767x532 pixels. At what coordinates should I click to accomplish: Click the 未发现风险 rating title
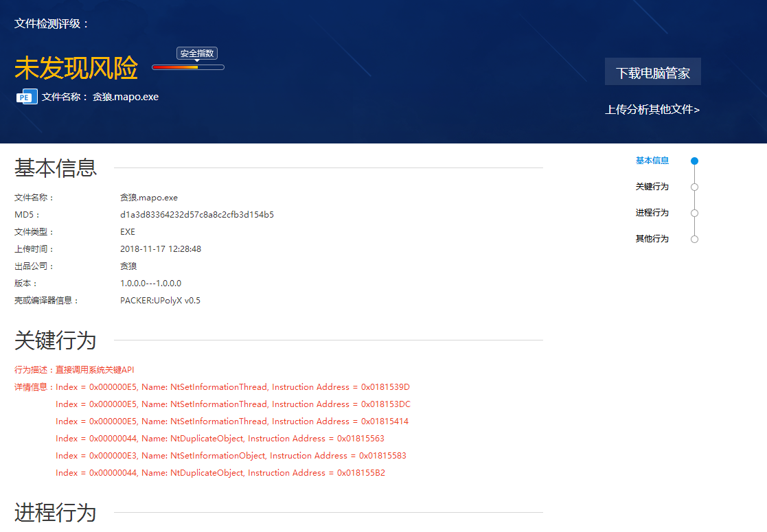coord(76,68)
